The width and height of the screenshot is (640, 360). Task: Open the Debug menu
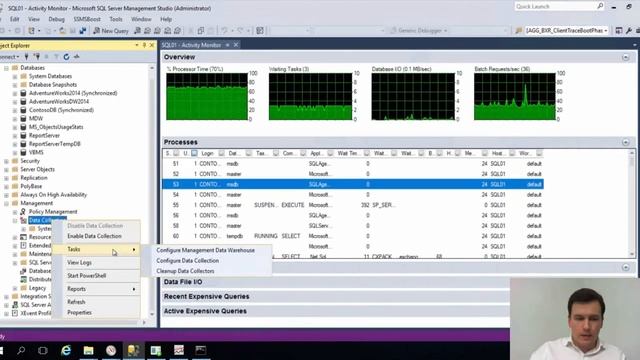[56, 19]
